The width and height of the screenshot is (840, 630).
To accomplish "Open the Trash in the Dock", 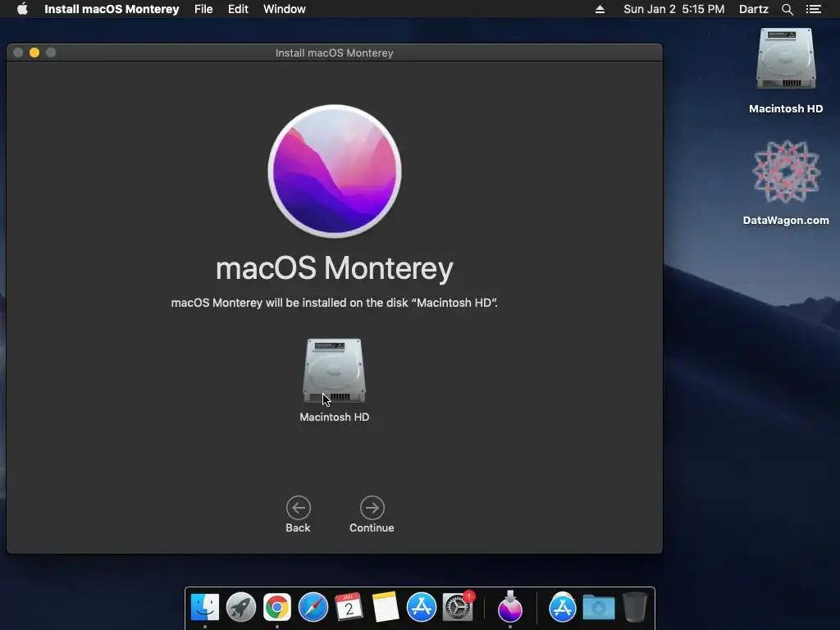I will tap(635, 607).
